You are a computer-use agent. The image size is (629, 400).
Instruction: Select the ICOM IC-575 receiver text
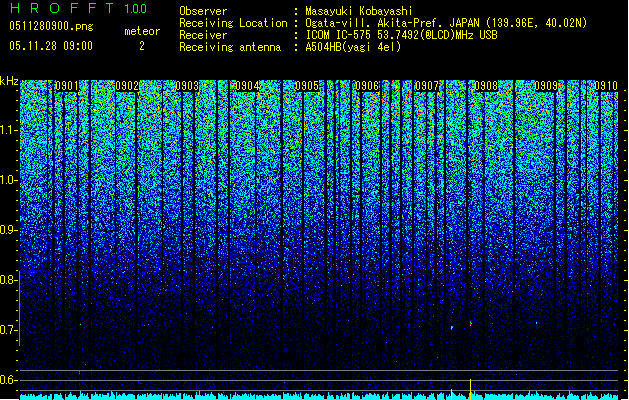tap(401, 35)
